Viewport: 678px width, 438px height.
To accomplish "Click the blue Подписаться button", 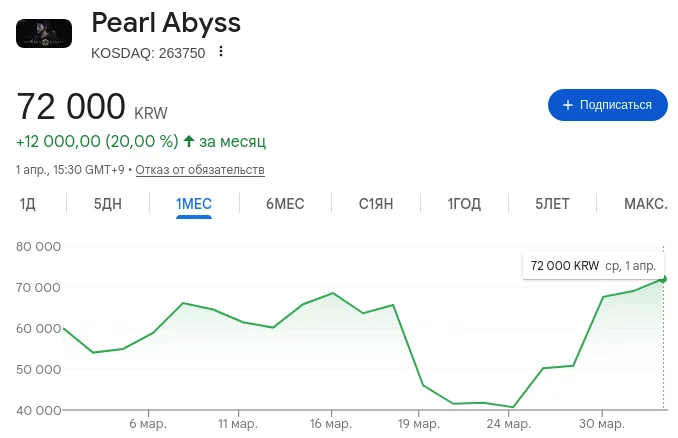I will [x=608, y=105].
